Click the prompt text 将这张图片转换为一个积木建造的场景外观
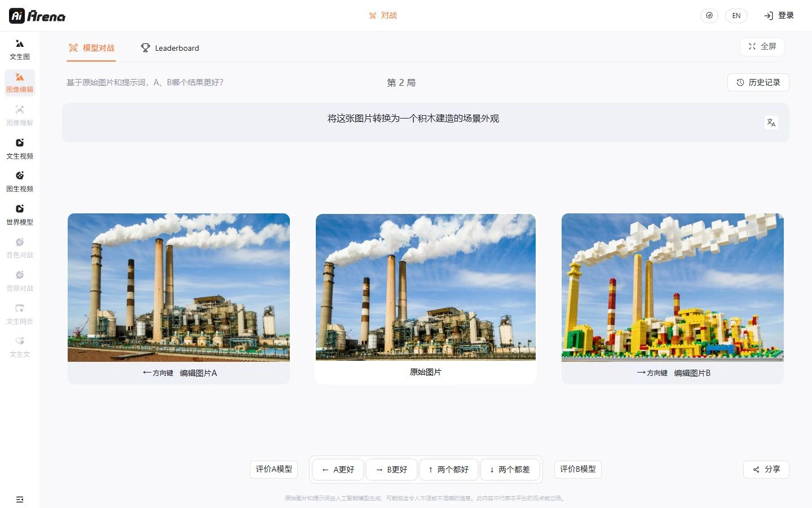The image size is (812, 508). pyautogui.click(x=413, y=119)
